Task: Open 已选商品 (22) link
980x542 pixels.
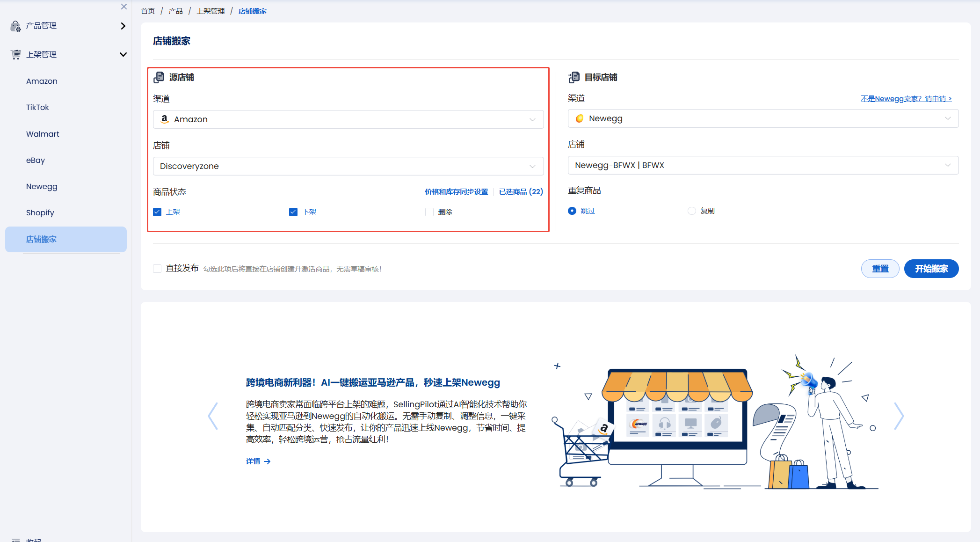Action: pos(521,192)
